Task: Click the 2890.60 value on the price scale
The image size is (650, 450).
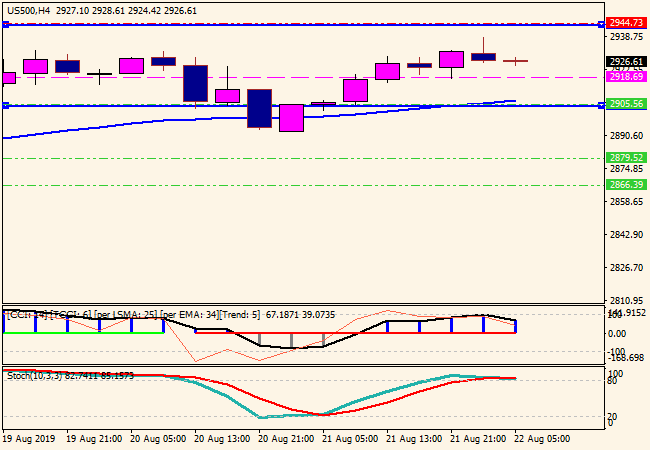Action: (625, 136)
